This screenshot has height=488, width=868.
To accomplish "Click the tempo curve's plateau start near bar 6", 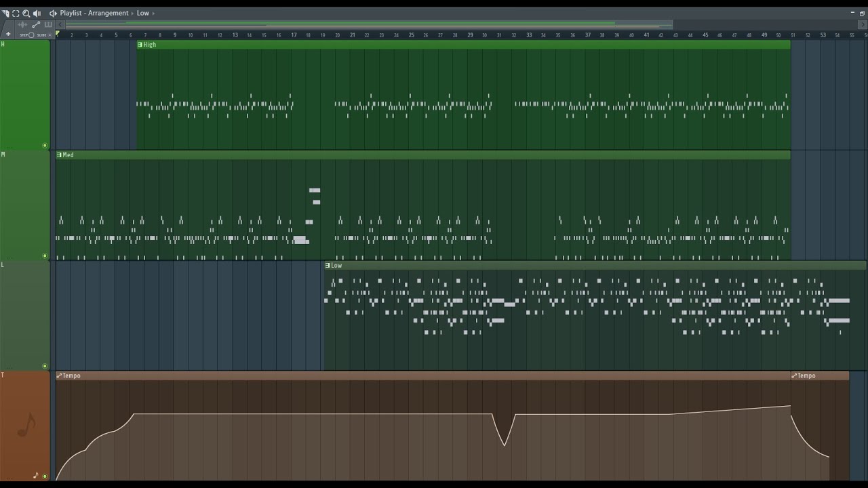I will pos(134,414).
